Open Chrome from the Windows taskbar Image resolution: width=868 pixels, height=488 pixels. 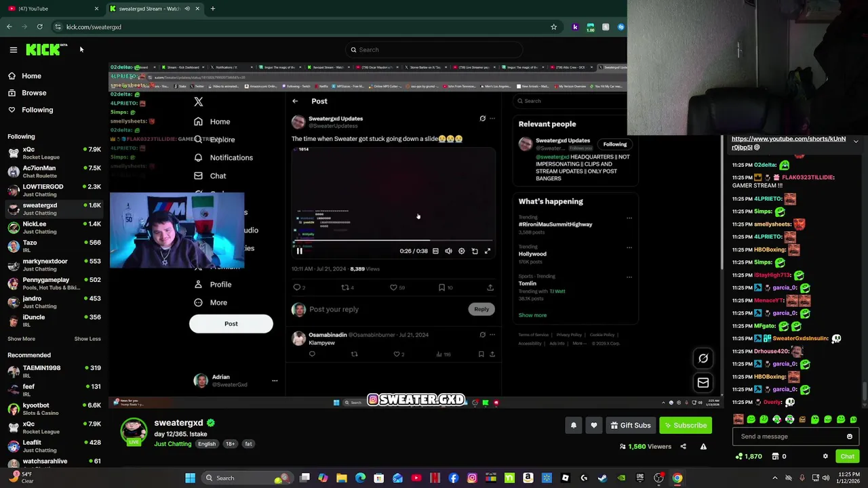677,478
